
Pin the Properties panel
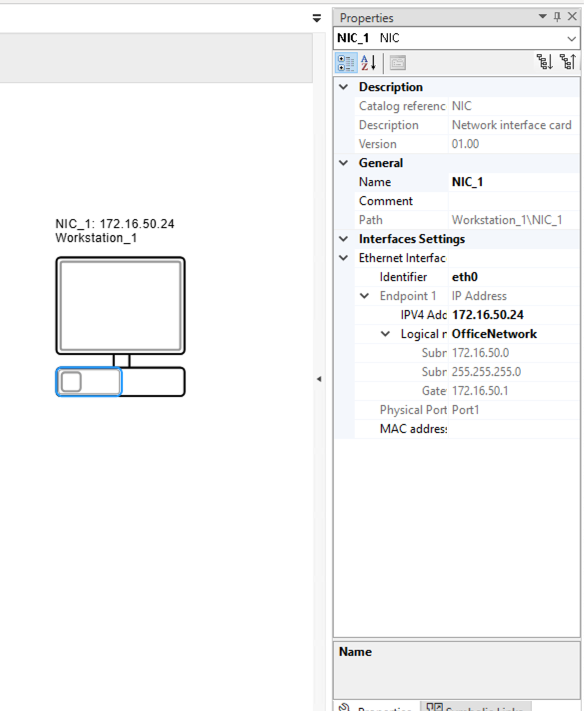click(557, 17)
